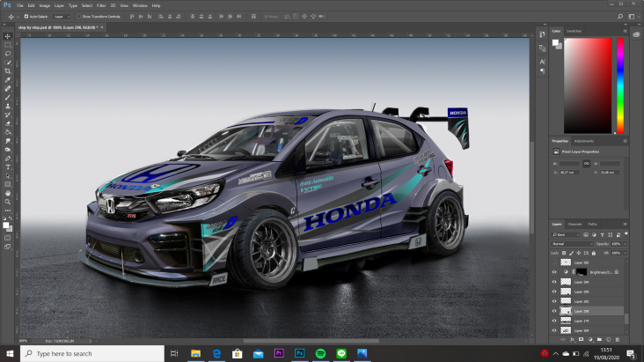The width and height of the screenshot is (644, 362).
Task: Open the Normal blend mode dropdown
Action: coord(572,244)
